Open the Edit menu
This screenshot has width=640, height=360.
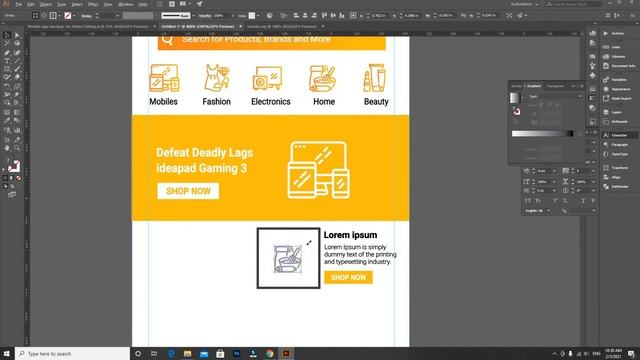(x=31, y=4)
